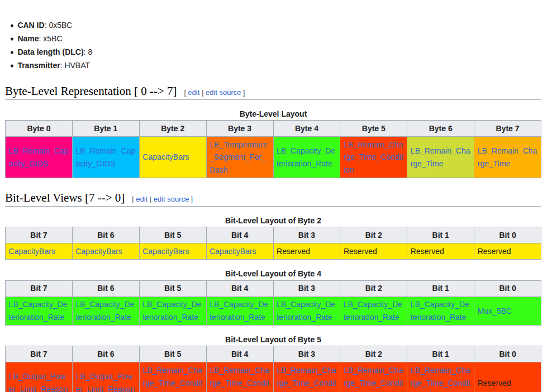Open LB_Capacity_Deterioration_Rate in Bit 1 of Byte 4
Viewport: 552px width, 392px height.
[440, 311]
